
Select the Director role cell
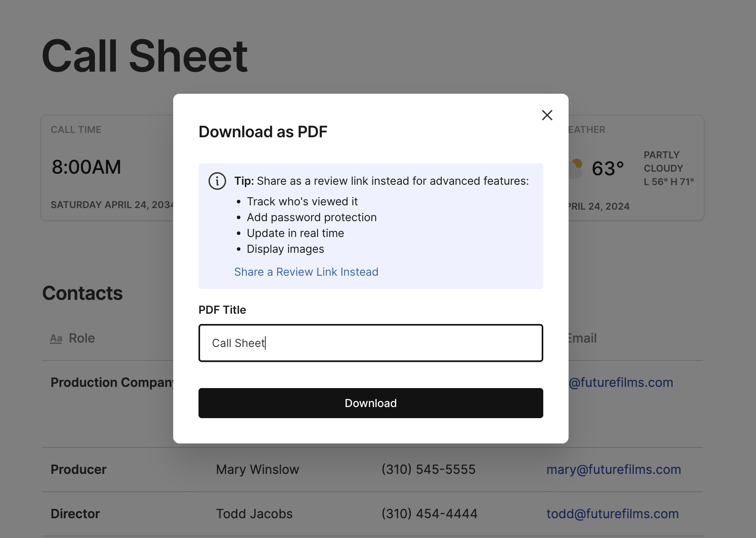pos(75,514)
